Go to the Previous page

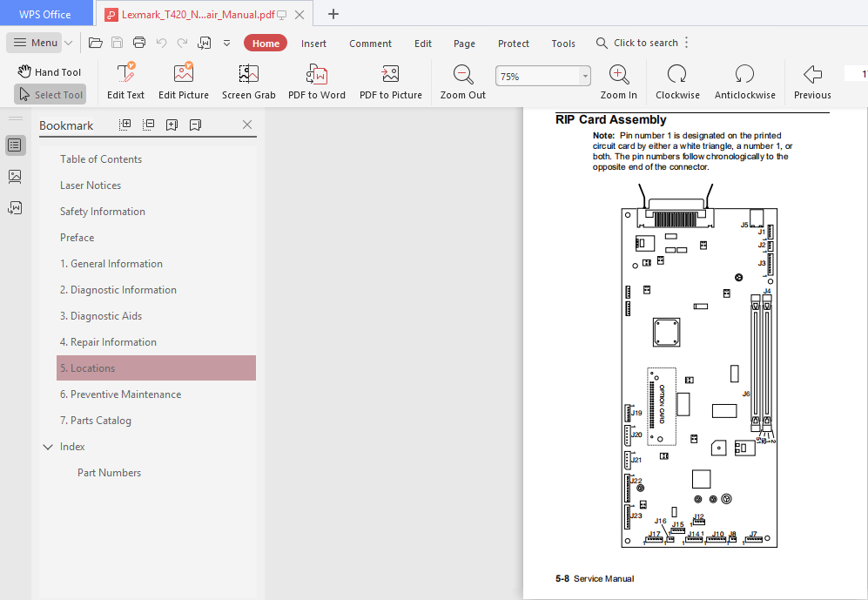click(812, 81)
